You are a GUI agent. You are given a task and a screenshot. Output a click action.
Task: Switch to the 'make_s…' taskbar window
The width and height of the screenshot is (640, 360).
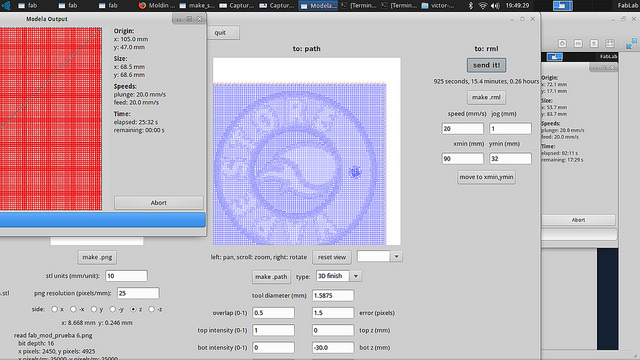click(197, 5)
